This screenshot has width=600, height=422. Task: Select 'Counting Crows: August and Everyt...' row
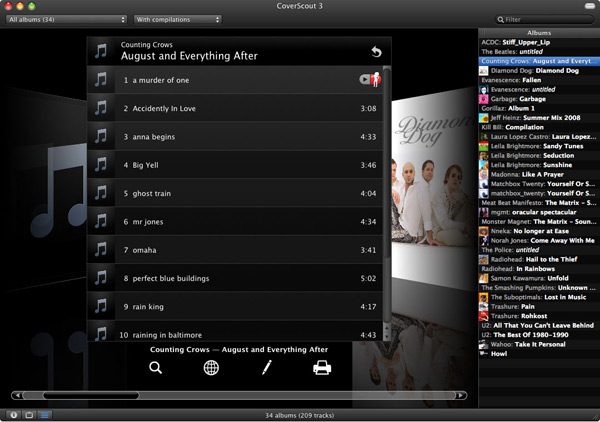coord(539,61)
